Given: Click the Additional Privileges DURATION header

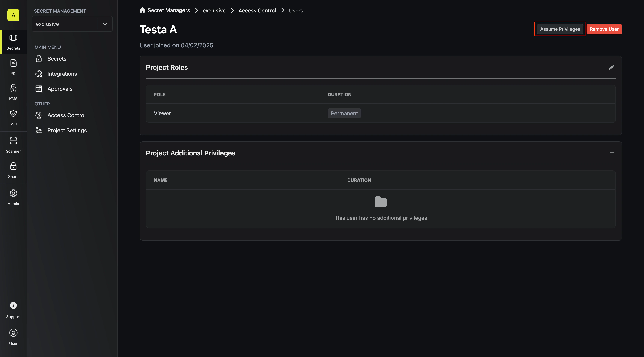Looking at the screenshot, I should coord(359,180).
